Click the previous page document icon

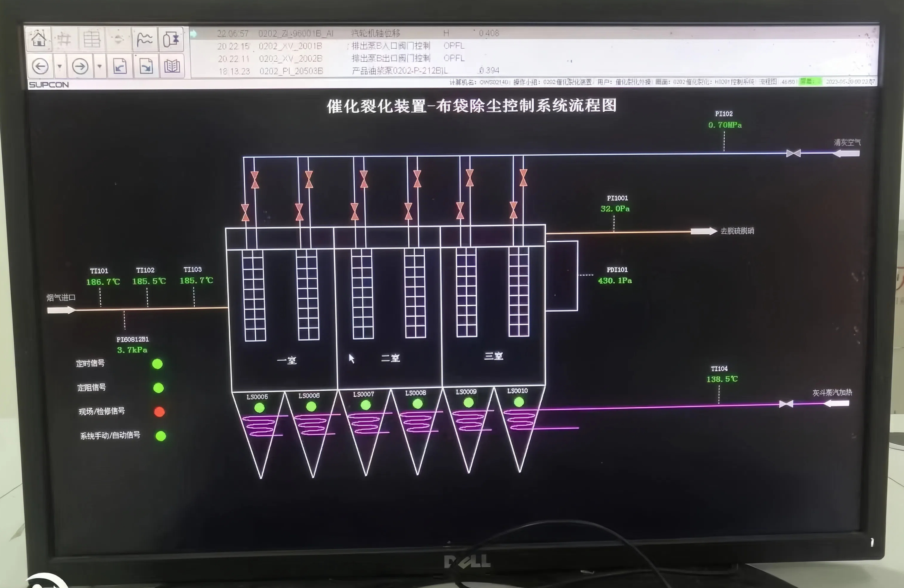click(x=120, y=66)
